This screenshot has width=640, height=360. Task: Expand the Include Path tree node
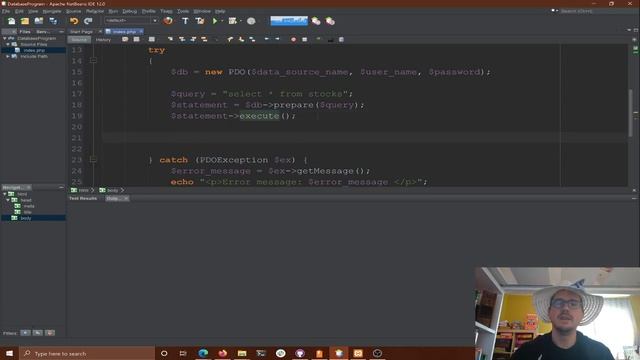pyautogui.click(x=8, y=56)
